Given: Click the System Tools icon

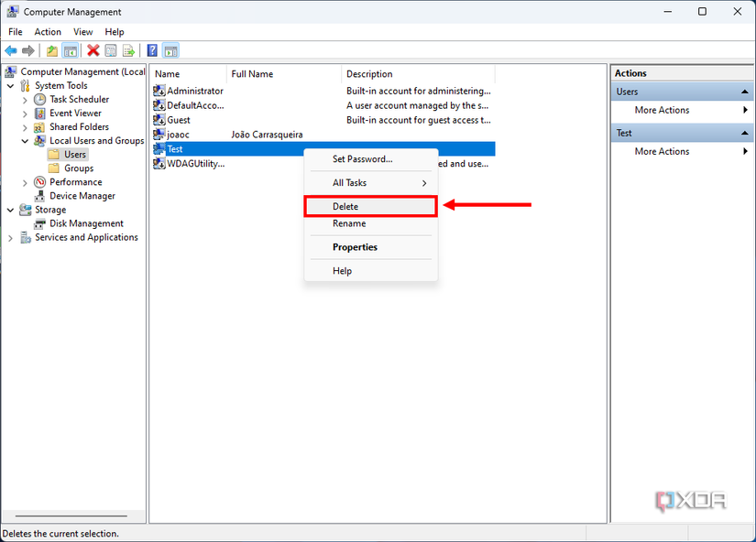Looking at the screenshot, I should 25,86.
